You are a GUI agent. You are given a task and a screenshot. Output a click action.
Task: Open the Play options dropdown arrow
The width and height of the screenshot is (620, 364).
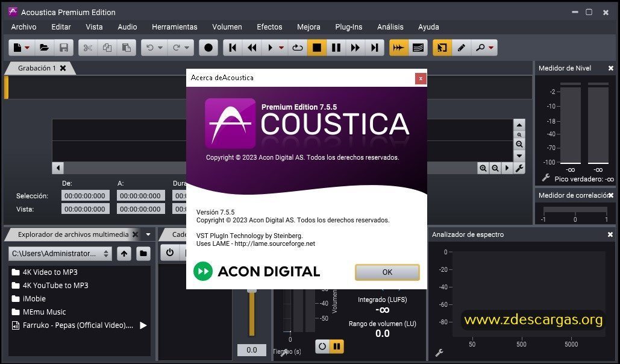tap(281, 48)
